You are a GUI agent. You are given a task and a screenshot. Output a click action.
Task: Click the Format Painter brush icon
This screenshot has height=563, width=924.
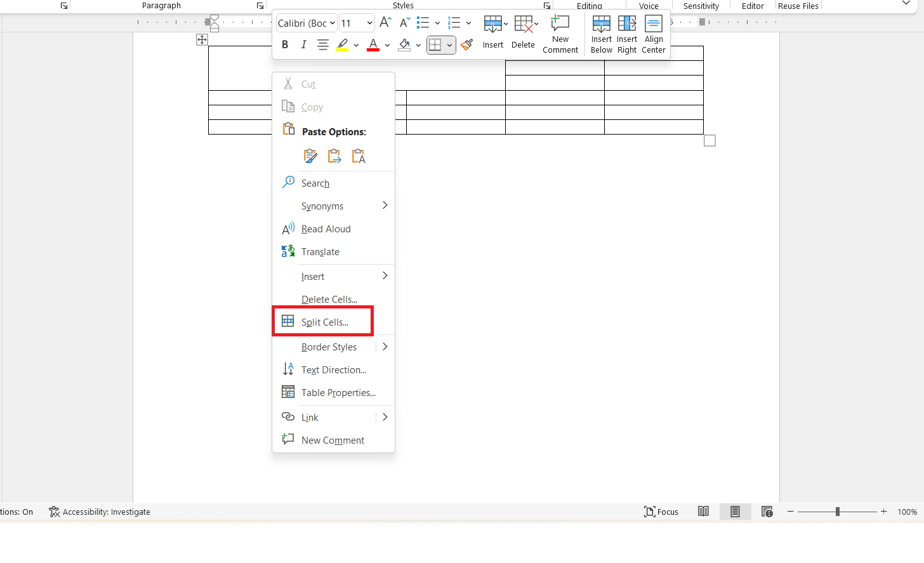467,44
